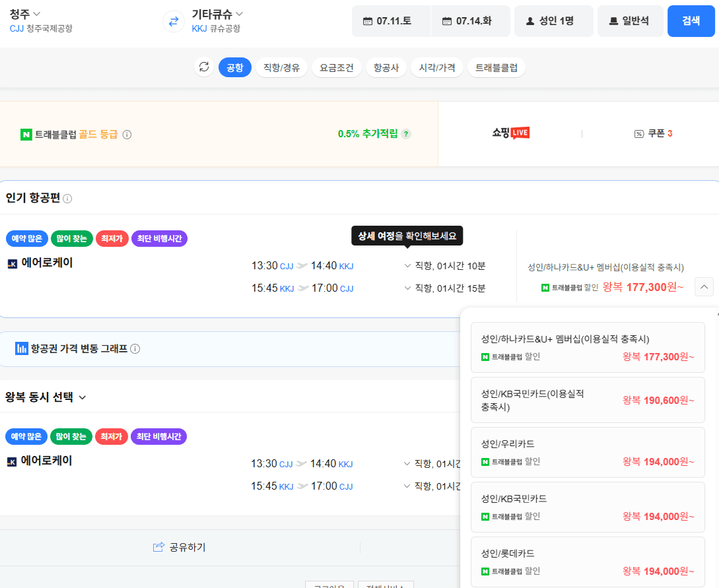Change passenger count 성인 1명
The image size is (719, 588).
[x=553, y=21]
